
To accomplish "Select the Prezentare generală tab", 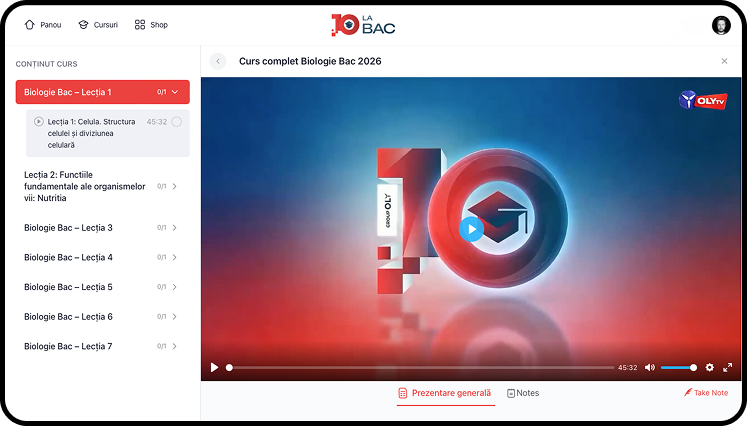I will (x=445, y=393).
